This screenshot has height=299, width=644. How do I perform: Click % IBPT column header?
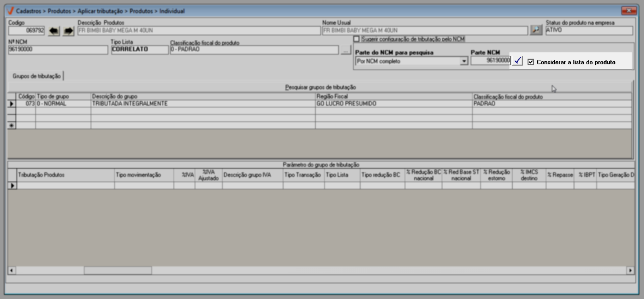pos(585,175)
